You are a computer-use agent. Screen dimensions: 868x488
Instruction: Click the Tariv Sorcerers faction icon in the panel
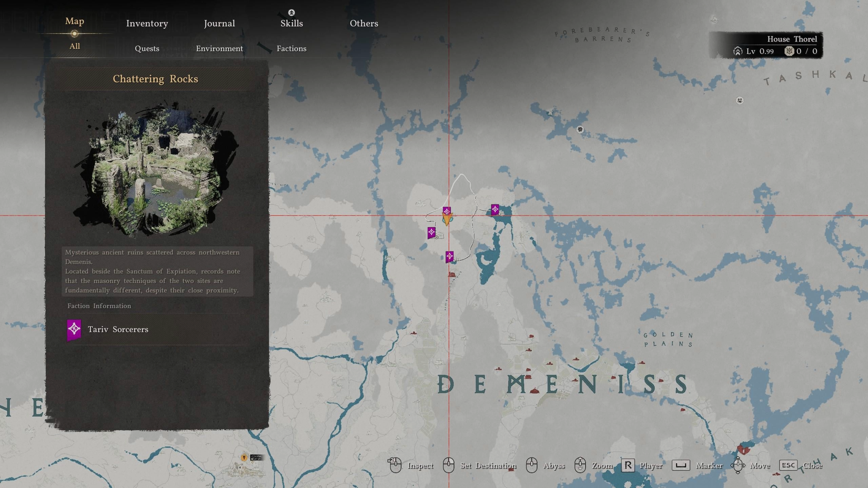point(74,329)
